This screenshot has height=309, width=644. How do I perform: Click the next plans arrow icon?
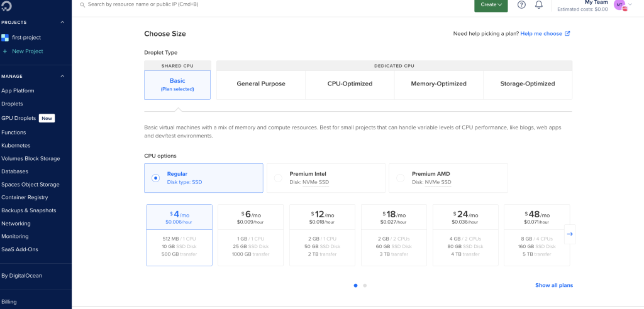pos(570,234)
